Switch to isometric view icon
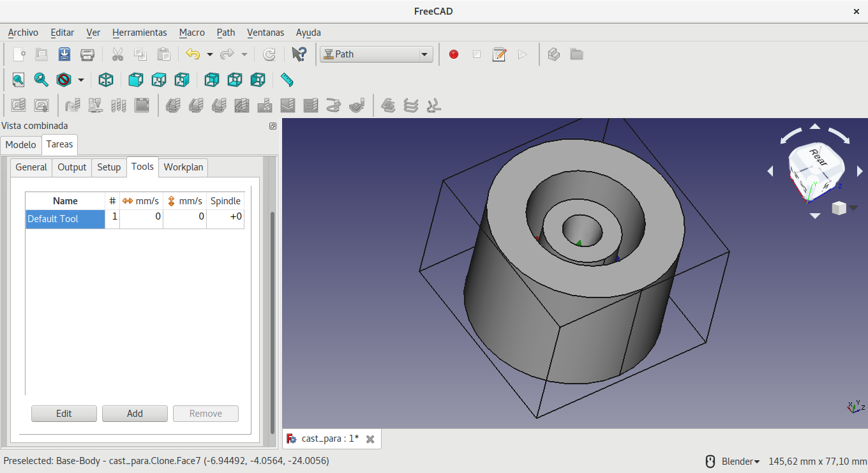868x473 pixels. [106, 80]
